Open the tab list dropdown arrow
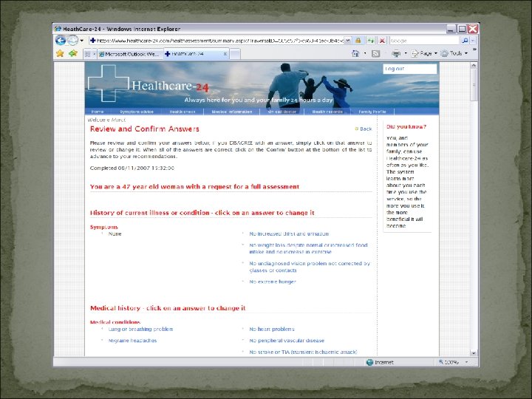The image size is (532, 399). pos(95,54)
